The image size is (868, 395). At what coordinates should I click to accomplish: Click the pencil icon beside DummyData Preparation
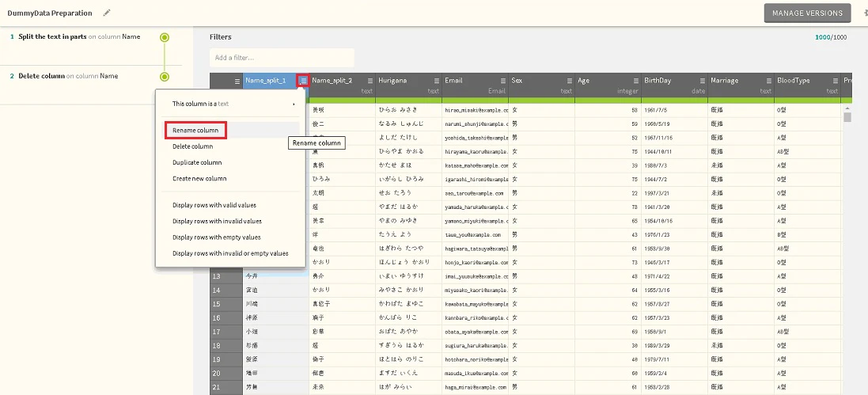click(107, 13)
